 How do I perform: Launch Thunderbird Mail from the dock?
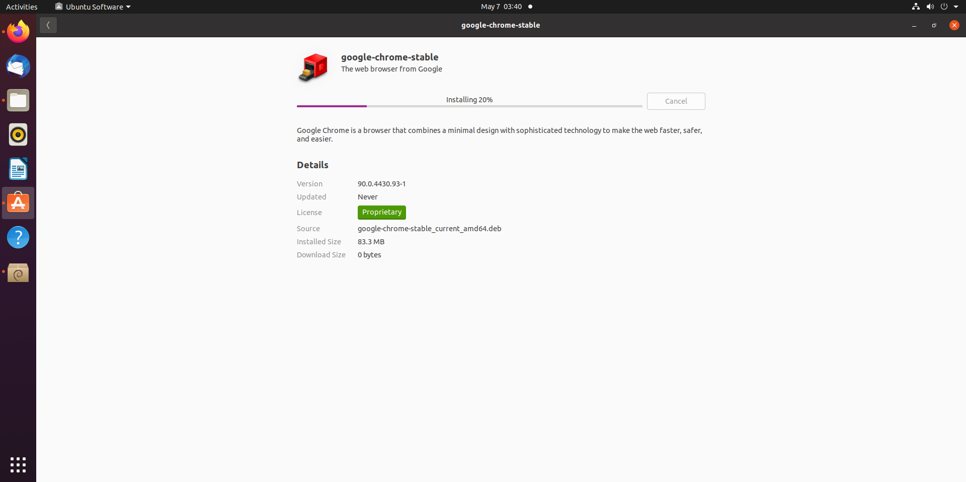coord(18,66)
